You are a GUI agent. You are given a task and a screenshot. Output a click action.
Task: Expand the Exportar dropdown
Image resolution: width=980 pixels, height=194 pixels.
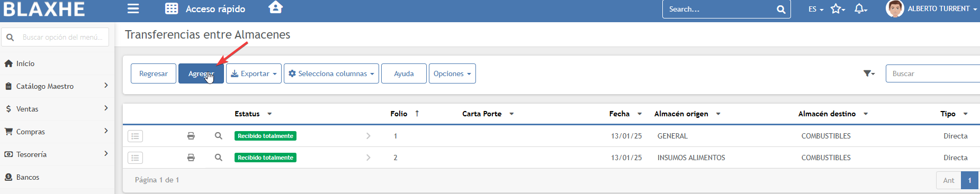254,73
